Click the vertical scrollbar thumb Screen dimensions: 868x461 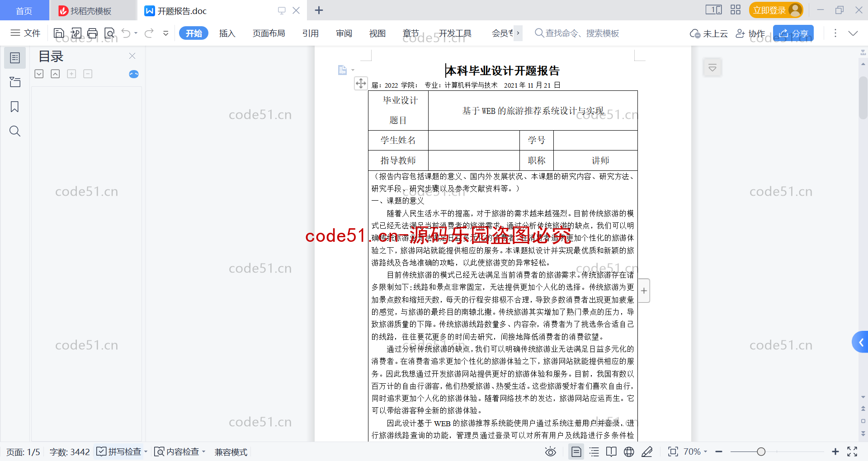pos(863,97)
